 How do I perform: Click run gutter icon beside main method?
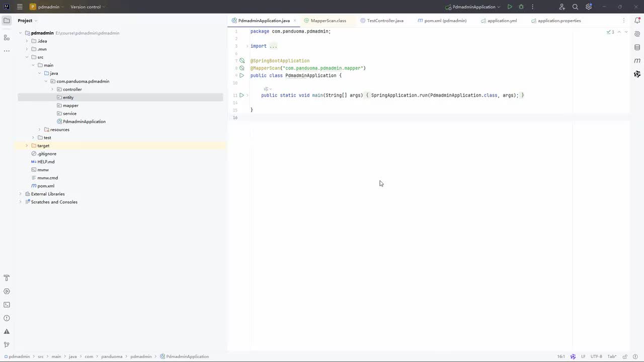tap(242, 95)
